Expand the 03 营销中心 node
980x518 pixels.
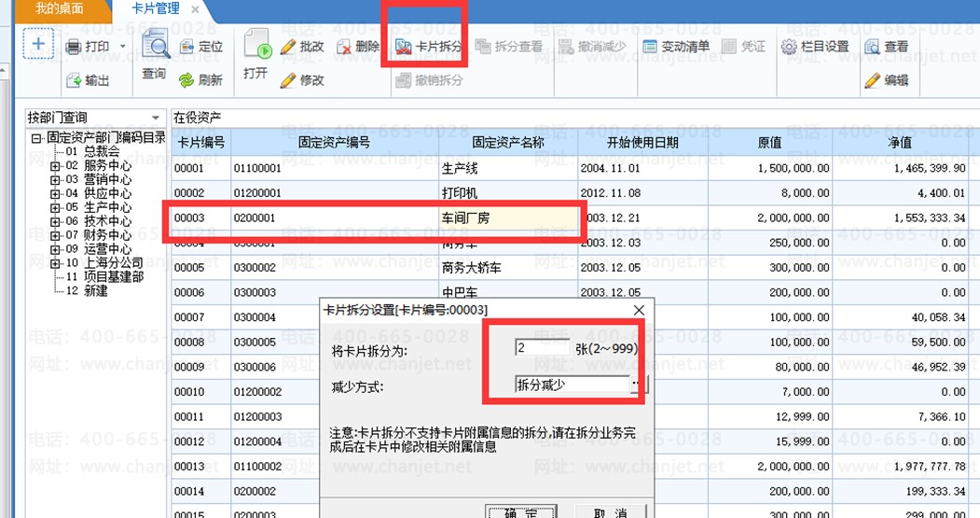pyautogui.click(x=55, y=179)
